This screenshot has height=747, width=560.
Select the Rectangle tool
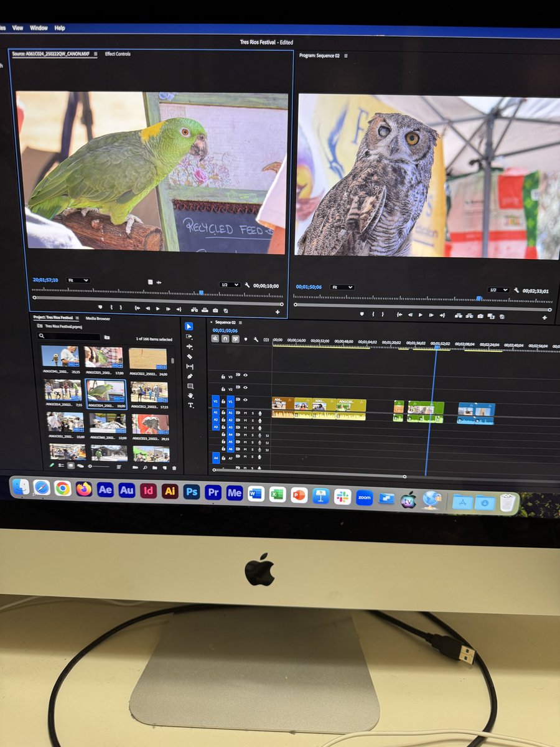click(189, 386)
